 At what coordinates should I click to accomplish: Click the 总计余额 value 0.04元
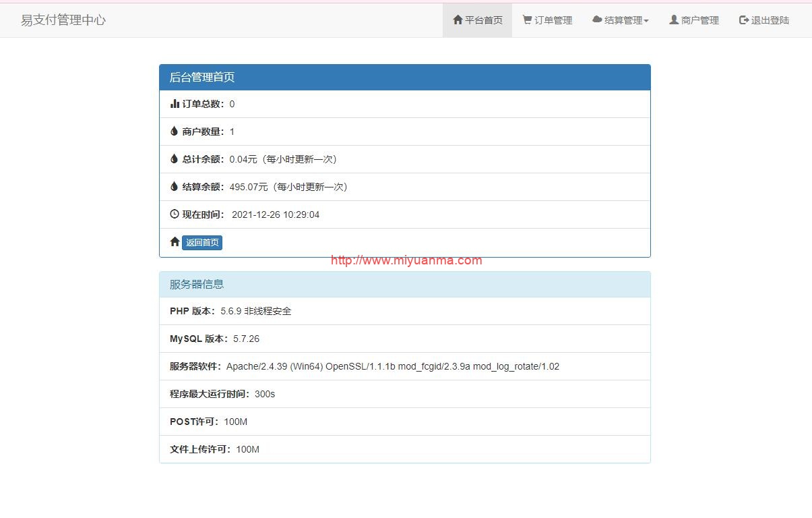tap(243, 159)
